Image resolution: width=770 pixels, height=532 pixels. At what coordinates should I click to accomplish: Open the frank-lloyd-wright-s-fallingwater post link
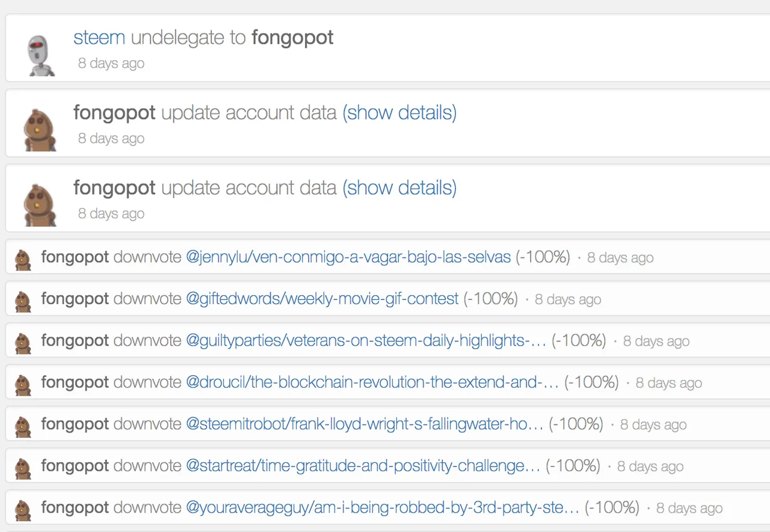(x=365, y=424)
